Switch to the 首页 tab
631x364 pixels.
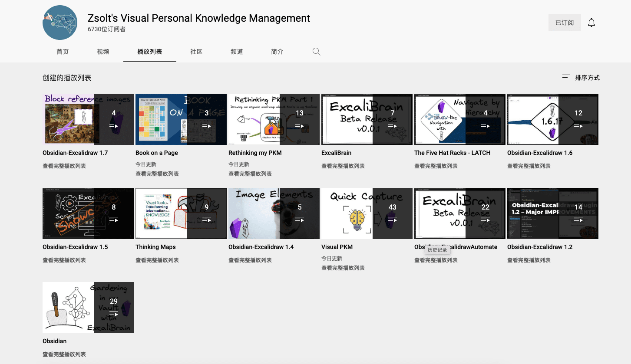[63, 52]
